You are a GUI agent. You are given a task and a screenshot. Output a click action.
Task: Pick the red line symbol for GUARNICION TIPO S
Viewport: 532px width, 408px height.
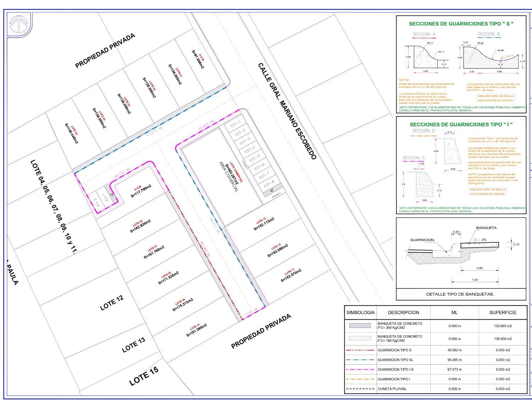pyautogui.click(x=360, y=350)
